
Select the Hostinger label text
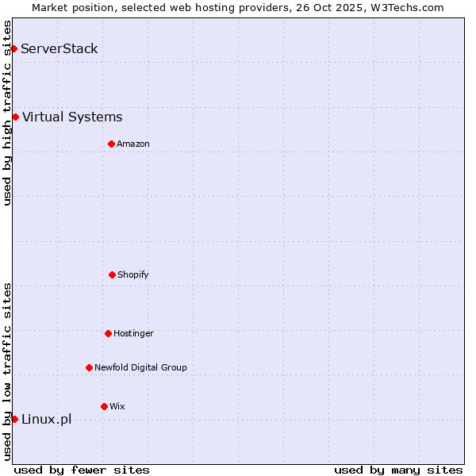tap(133, 333)
